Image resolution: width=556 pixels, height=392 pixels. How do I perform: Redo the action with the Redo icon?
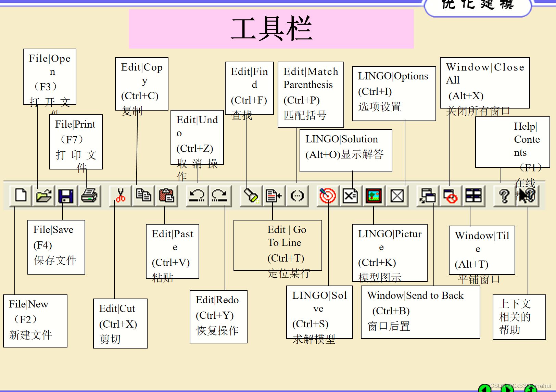click(x=220, y=196)
